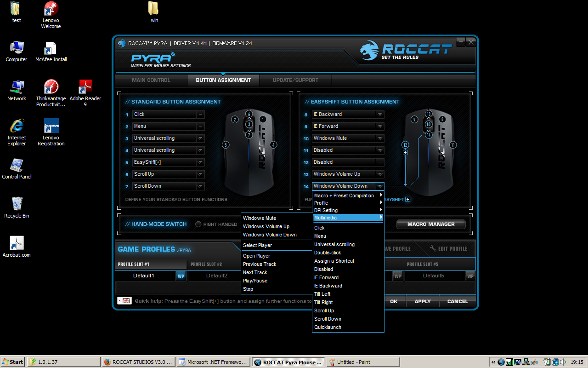
Task: Switch to Update/Support tab
Action: point(295,80)
